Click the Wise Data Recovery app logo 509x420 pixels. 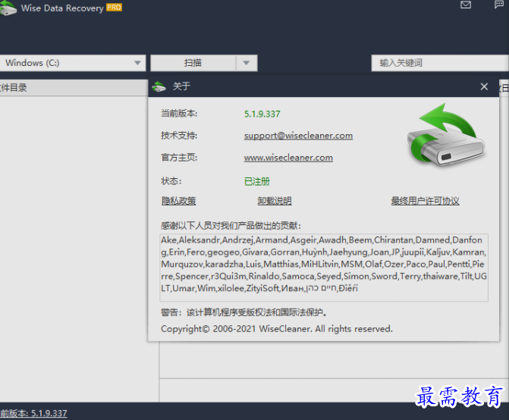(x=8, y=8)
